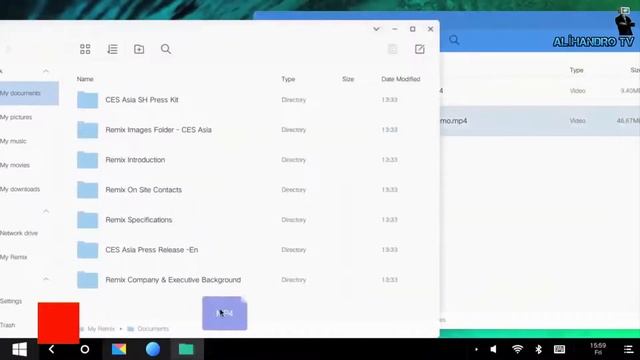The image size is (640, 360).
Task: Open the colorful app icon in taskbar
Action: pos(119,349)
